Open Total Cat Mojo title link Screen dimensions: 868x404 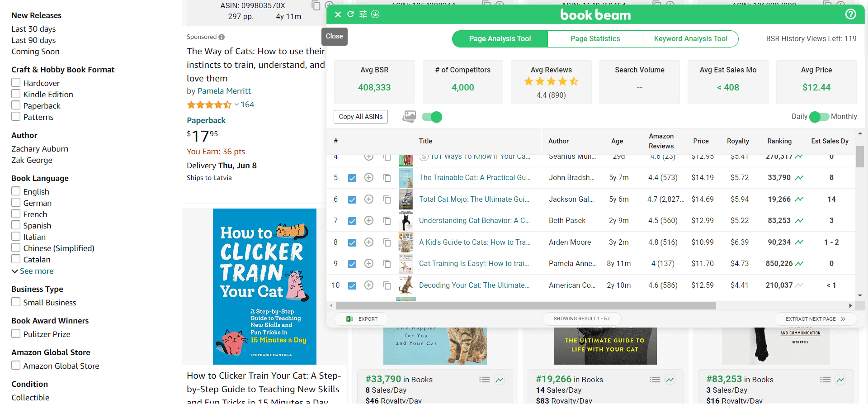point(474,199)
